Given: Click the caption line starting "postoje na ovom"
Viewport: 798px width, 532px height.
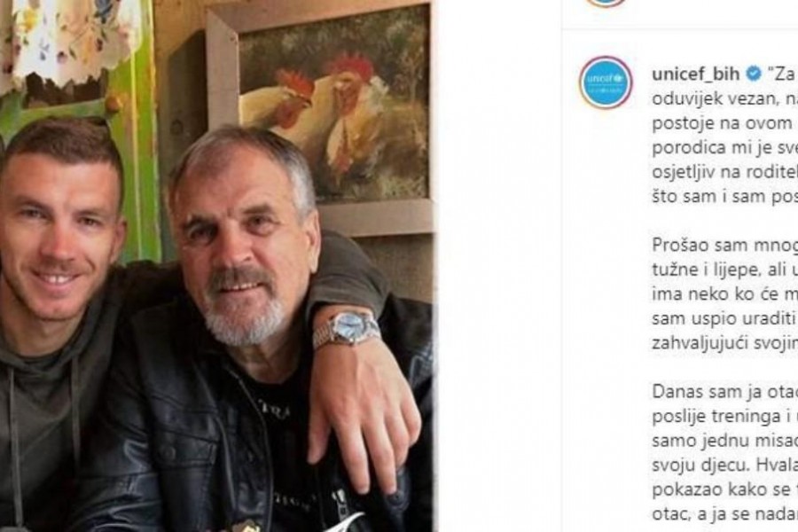Looking at the screenshot, I should 724,123.
